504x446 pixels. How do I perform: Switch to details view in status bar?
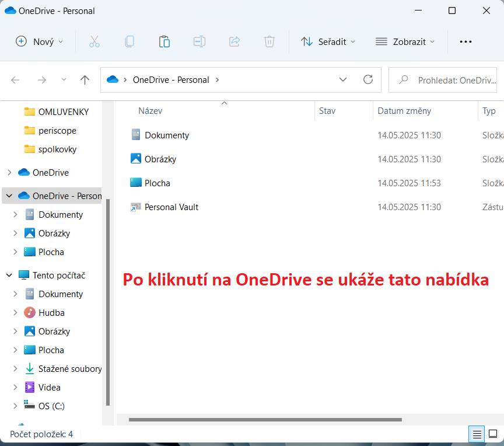point(477,434)
